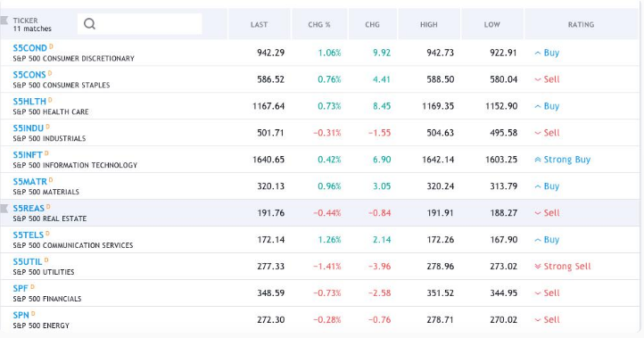
Task: Click the Strong Buy double-arrow icon
Action: point(538,160)
